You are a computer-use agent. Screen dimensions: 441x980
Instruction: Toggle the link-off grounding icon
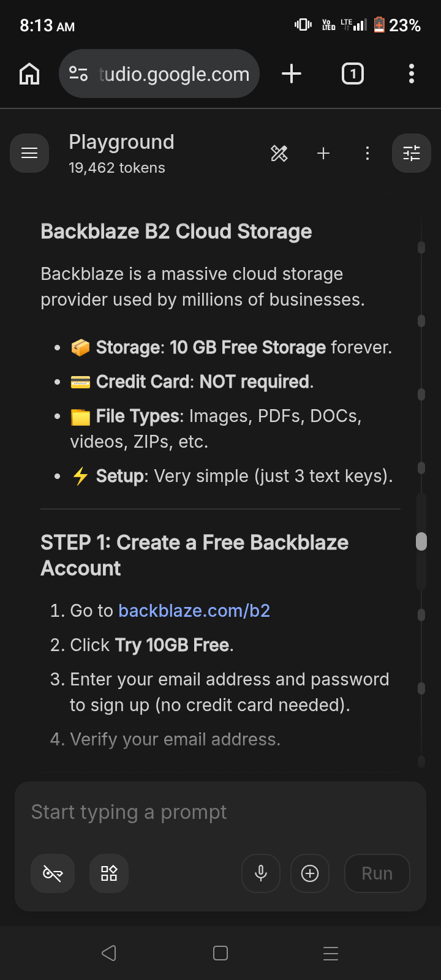click(x=53, y=873)
